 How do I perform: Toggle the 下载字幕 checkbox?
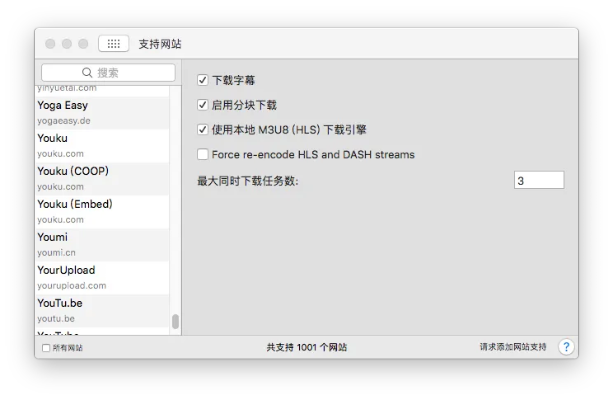[x=202, y=80]
